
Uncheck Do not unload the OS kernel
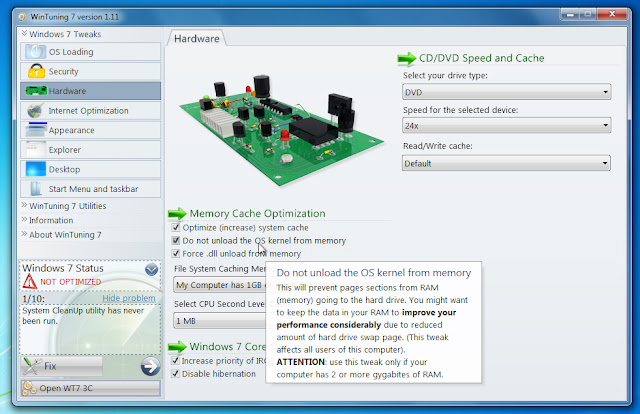point(176,240)
